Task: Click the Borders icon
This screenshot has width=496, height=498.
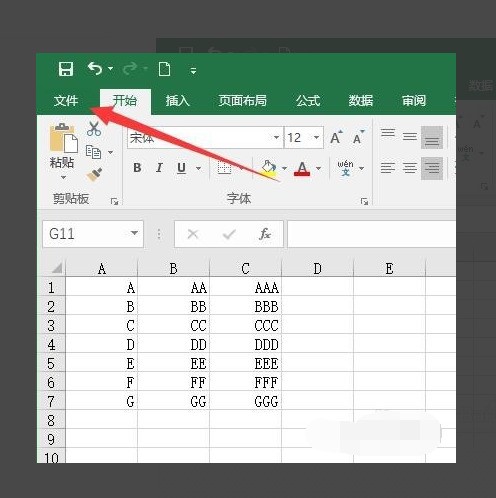Action: tap(224, 168)
